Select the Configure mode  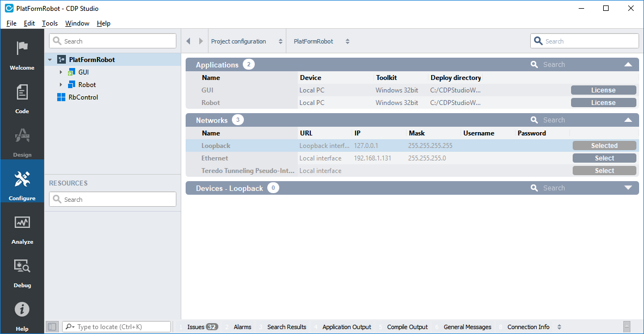(22, 181)
